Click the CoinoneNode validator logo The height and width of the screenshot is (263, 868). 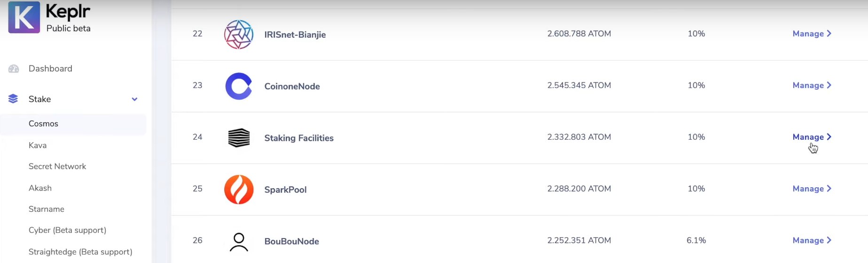(239, 86)
